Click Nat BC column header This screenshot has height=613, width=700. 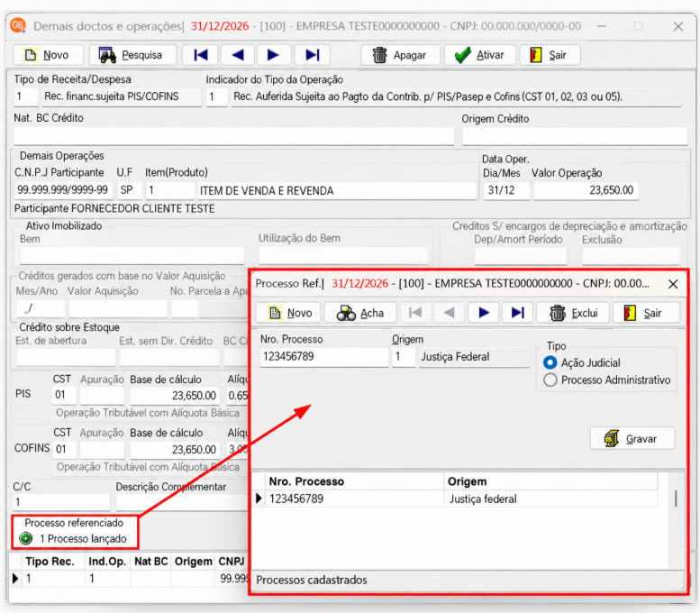(x=150, y=562)
